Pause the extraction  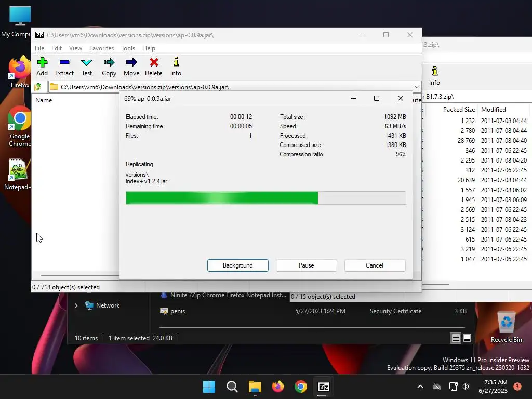[x=307, y=265]
